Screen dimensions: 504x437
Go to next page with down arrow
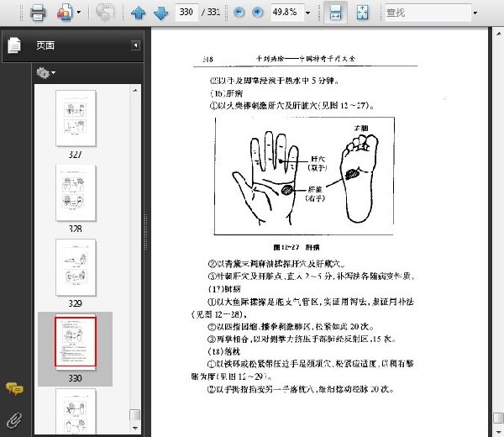(160, 13)
